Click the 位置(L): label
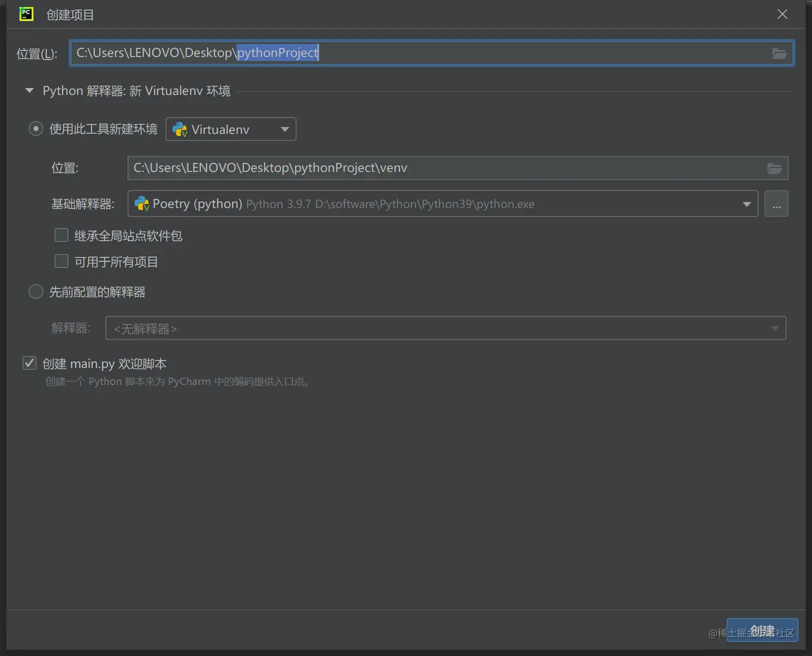The image size is (812, 656). pos(37,54)
